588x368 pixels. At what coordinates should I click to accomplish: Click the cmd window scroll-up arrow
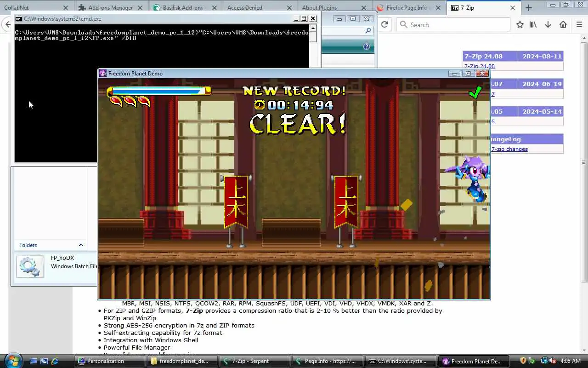coord(313,28)
